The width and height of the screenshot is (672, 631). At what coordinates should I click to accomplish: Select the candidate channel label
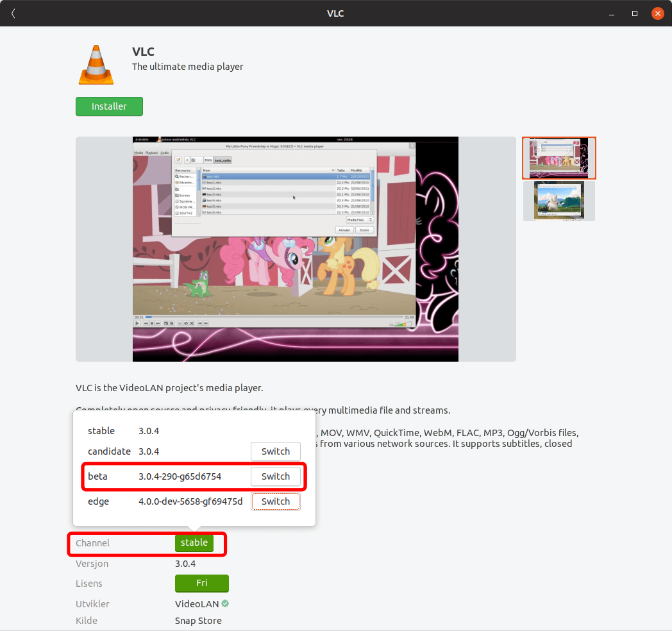point(109,451)
